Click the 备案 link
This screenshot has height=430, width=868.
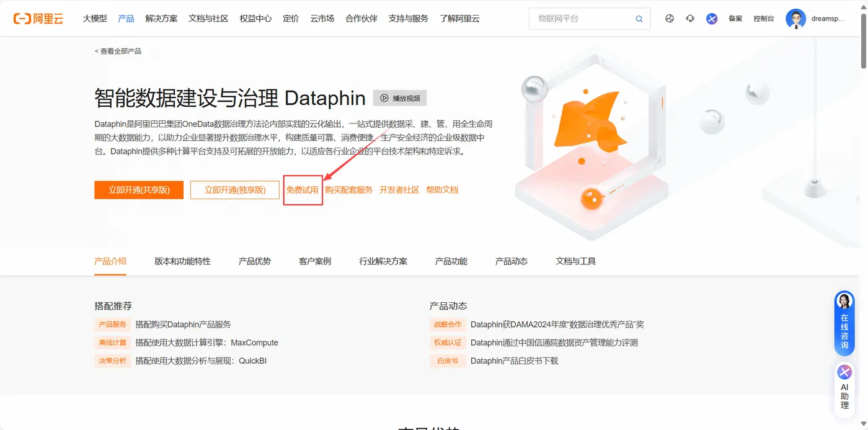point(735,19)
